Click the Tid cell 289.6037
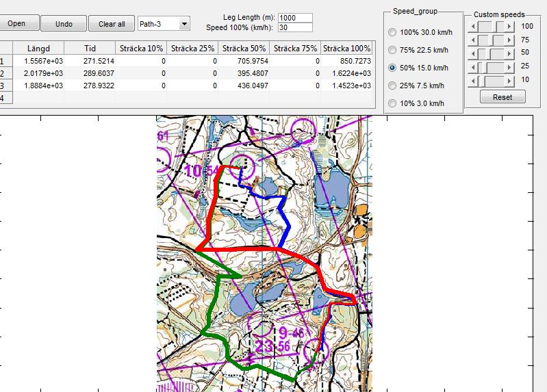The width and height of the screenshot is (547, 392). [90, 73]
